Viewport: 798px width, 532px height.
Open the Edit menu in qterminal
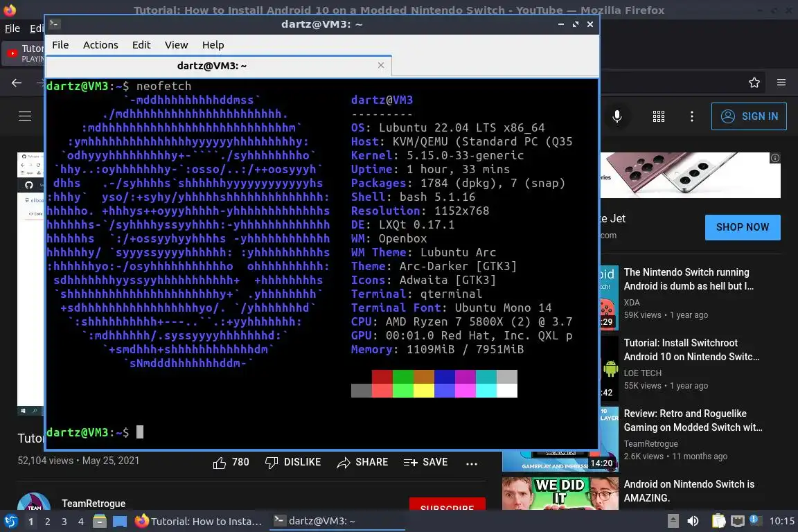(141, 45)
